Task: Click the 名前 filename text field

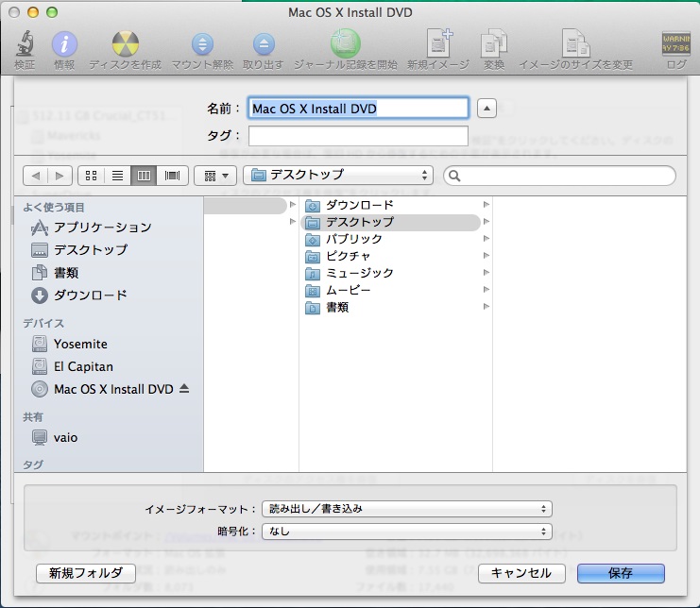Action: pos(358,108)
